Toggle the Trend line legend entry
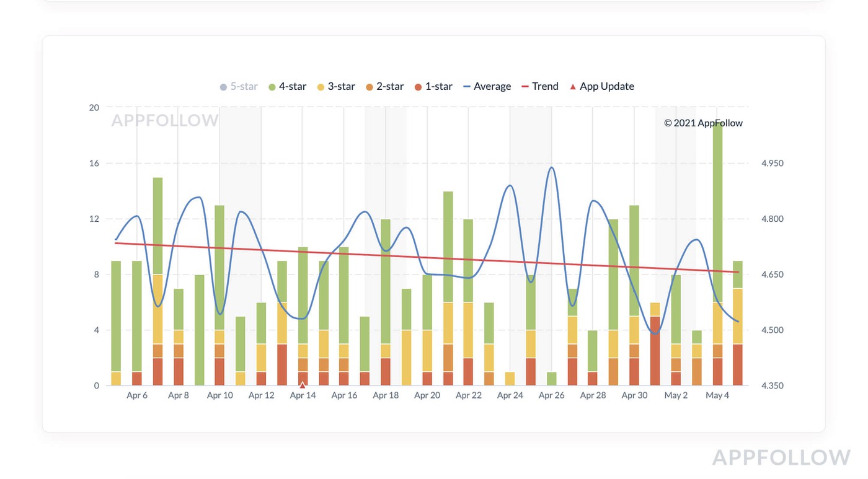This screenshot has height=479, width=868. pos(540,87)
